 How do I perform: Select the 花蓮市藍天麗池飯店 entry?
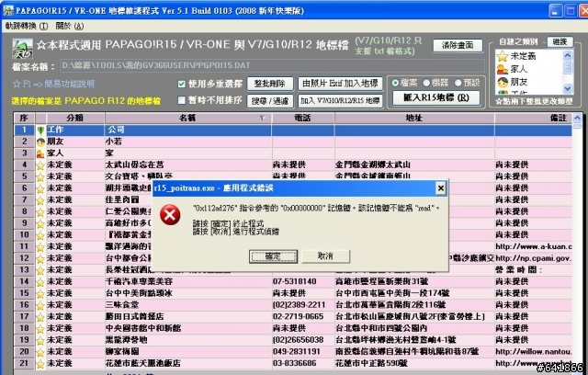pos(143,364)
